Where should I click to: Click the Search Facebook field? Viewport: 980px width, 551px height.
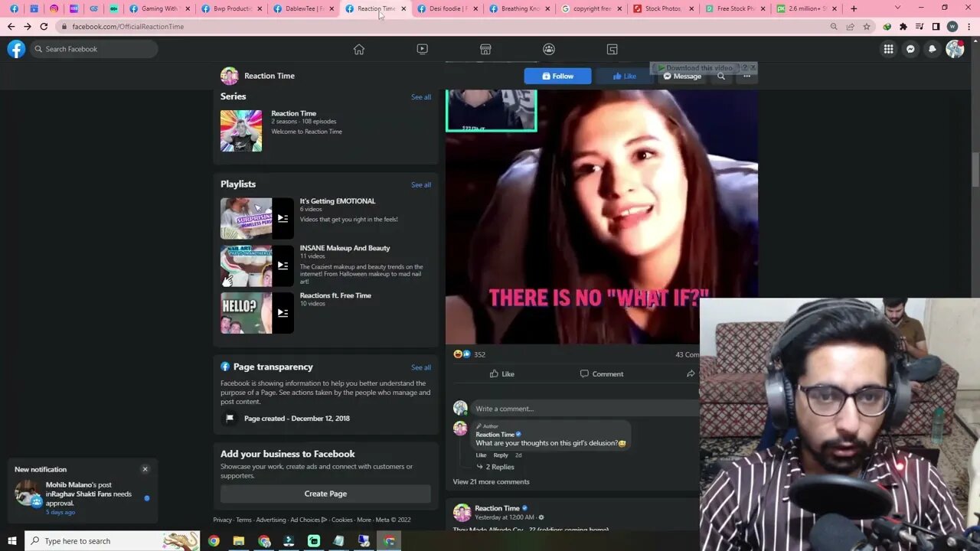[x=93, y=49]
